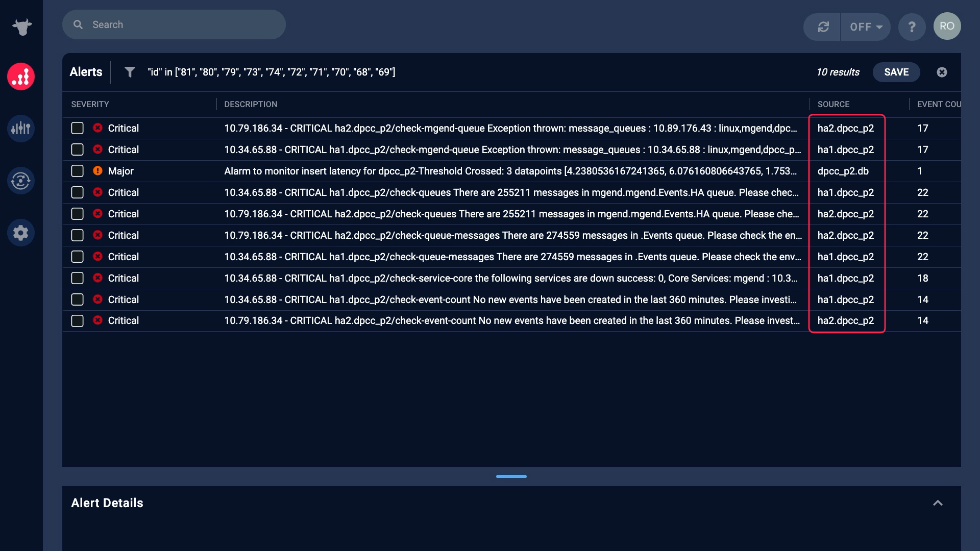Click event count 1 cell

(920, 171)
